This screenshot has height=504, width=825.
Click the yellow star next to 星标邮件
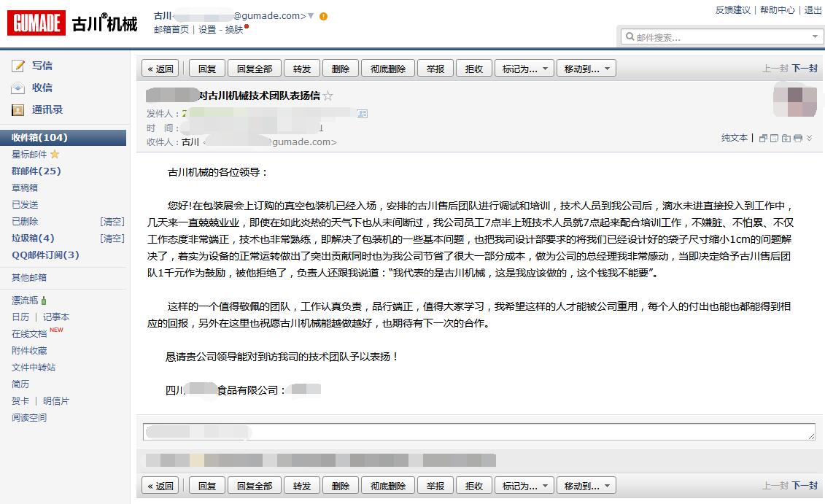[55, 154]
